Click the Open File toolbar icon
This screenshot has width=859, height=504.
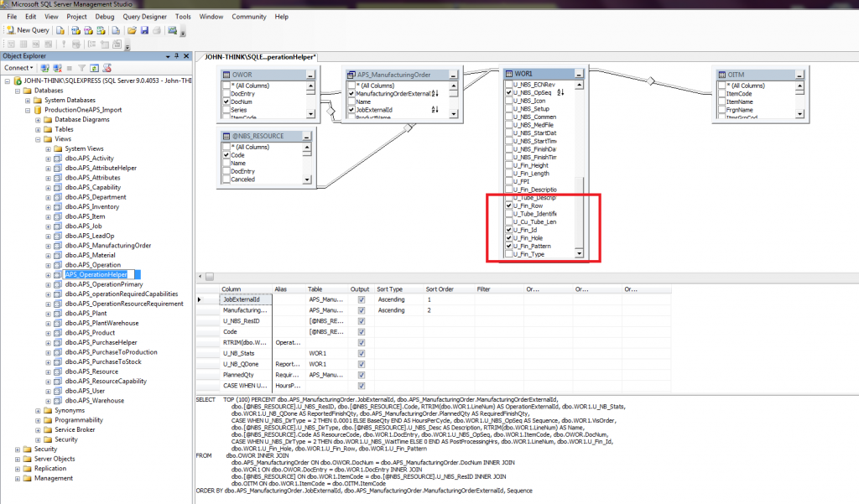click(x=132, y=32)
